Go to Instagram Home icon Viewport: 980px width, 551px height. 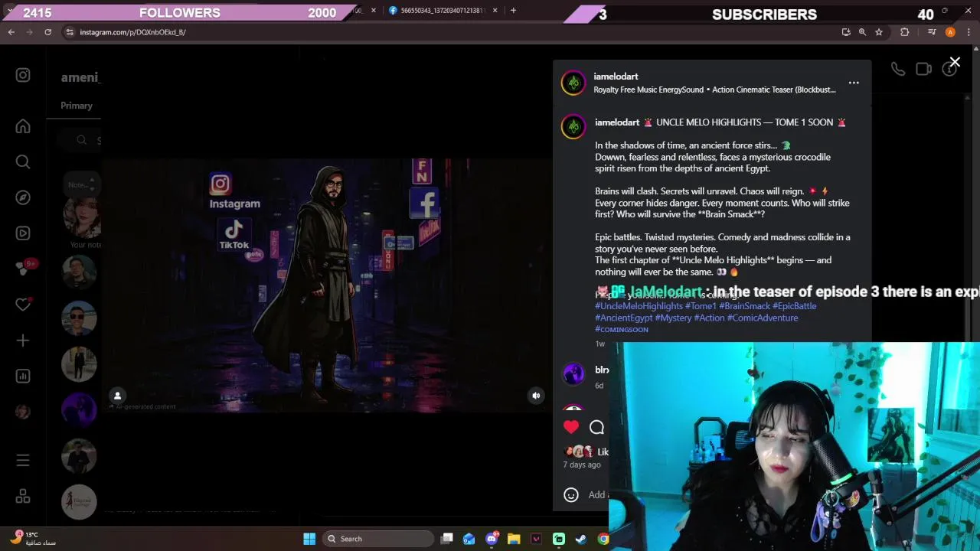23,126
